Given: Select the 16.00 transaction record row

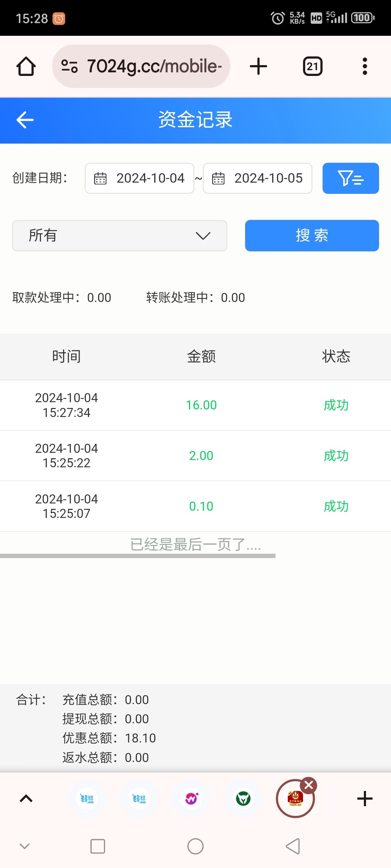Looking at the screenshot, I should (x=195, y=405).
